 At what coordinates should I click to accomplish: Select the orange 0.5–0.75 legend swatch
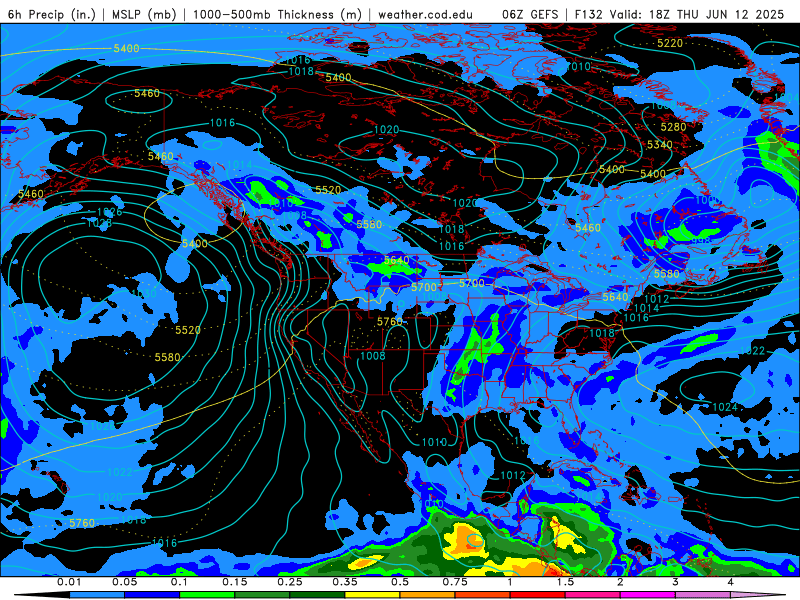[x=428, y=595]
